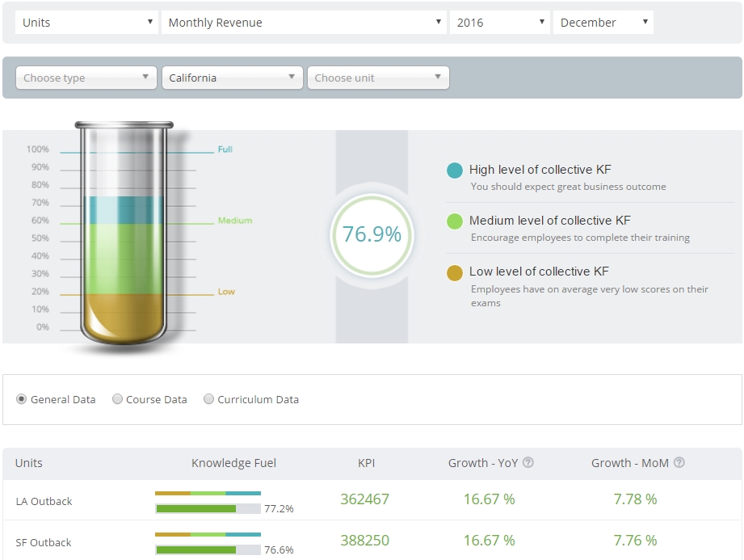The image size is (744, 560).
Task: Click MoM growth value 7.76 %
Action: tap(635, 541)
